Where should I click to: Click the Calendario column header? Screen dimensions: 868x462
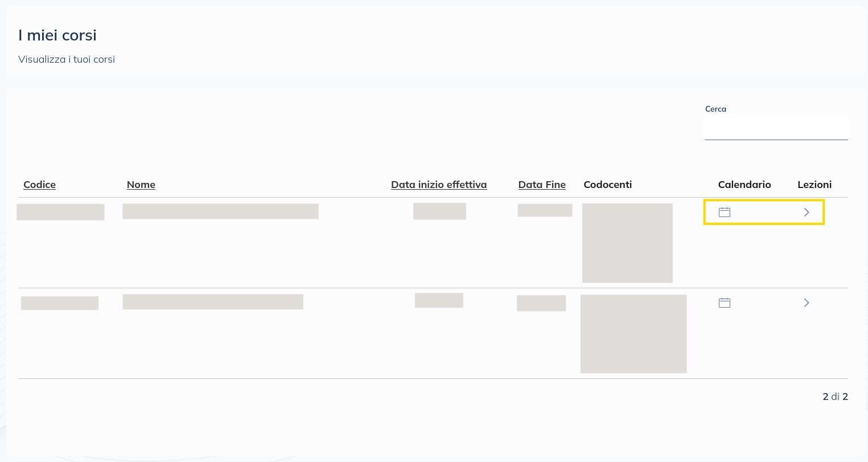(744, 185)
